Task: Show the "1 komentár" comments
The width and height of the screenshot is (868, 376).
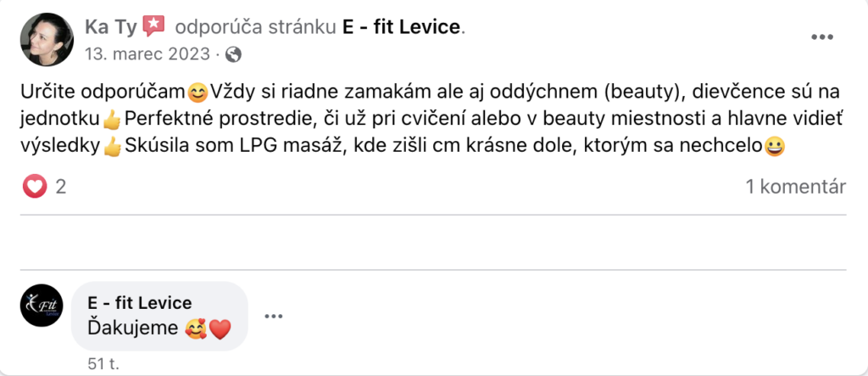Action: point(795,187)
